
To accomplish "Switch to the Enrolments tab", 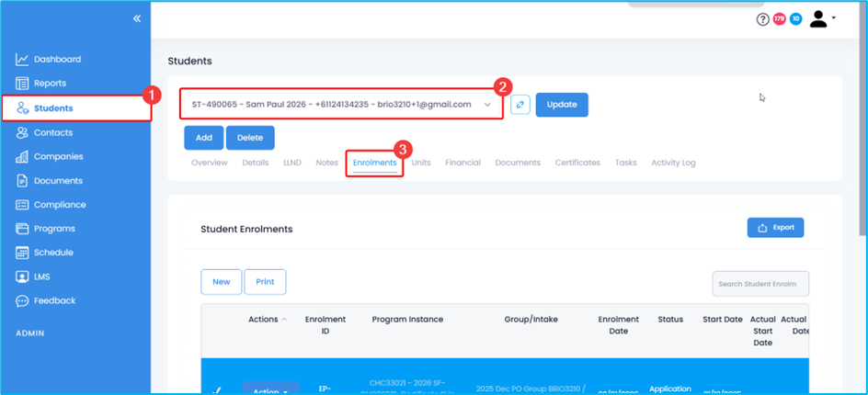I will [374, 163].
